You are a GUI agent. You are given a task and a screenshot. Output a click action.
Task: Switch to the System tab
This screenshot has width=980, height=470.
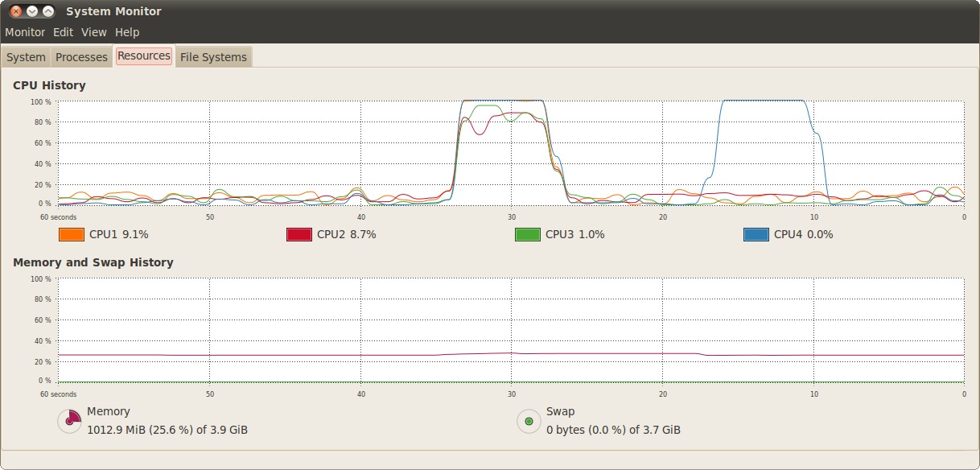[26, 57]
